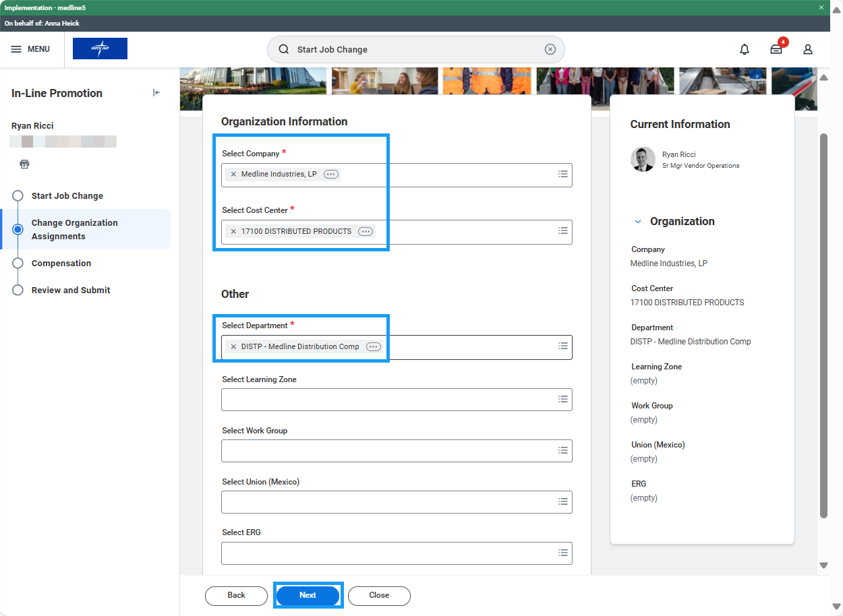Collapse the In-Line Promotion side panel
Viewport: 843px width, 616px height.
(156, 93)
